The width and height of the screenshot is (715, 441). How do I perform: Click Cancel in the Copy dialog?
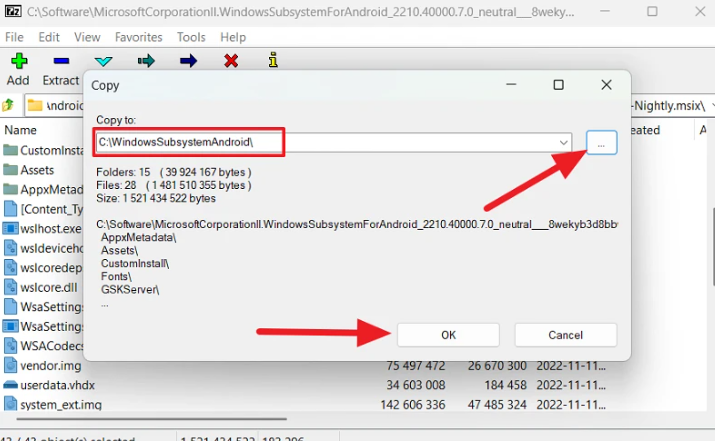click(x=565, y=335)
